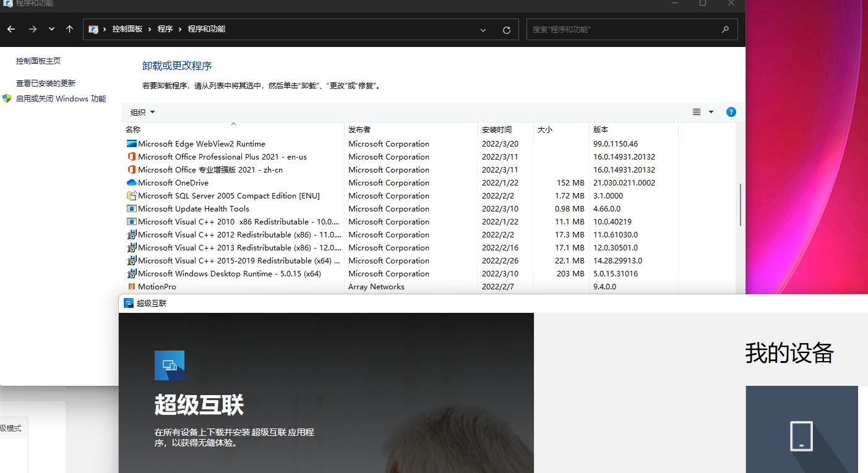Open the 组织 dropdown menu
The width and height of the screenshot is (868, 473).
pyautogui.click(x=143, y=112)
